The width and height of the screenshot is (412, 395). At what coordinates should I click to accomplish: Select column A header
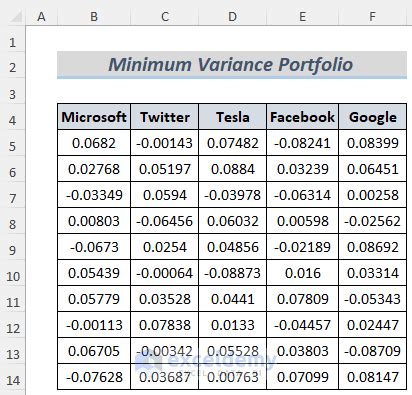pos(41,17)
